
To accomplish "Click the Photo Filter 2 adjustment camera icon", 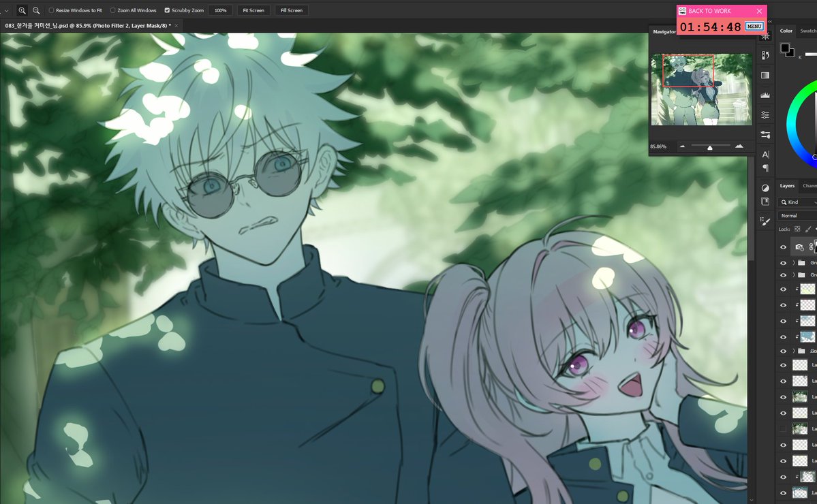I will tap(799, 247).
